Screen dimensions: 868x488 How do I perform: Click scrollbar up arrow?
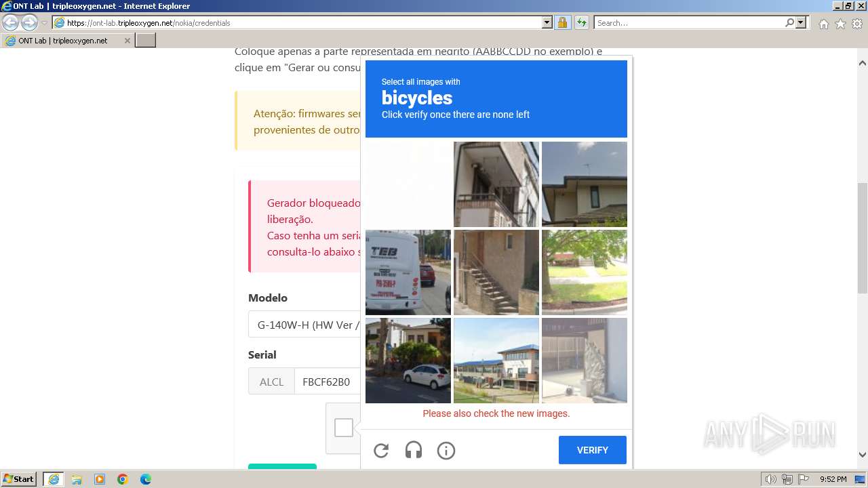tap(863, 63)
